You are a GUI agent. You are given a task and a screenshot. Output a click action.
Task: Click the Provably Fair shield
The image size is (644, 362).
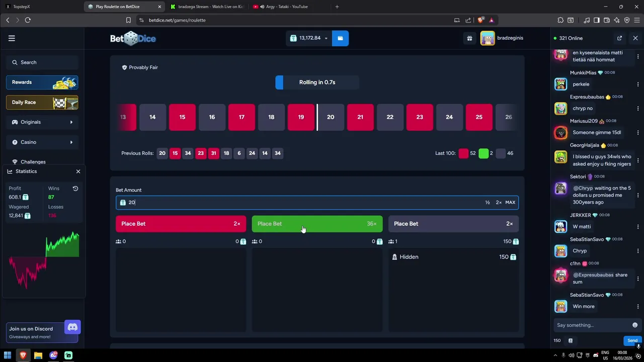pos(124,67)
